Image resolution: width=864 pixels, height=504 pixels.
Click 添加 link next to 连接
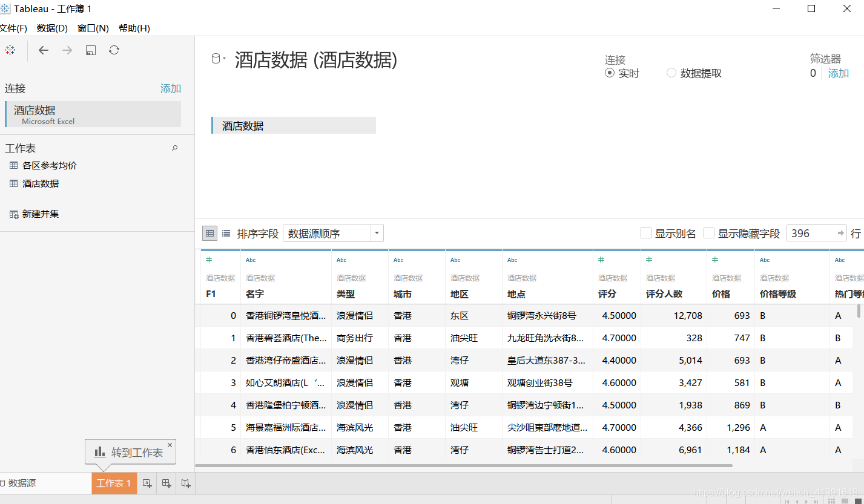tap(171, 88)
